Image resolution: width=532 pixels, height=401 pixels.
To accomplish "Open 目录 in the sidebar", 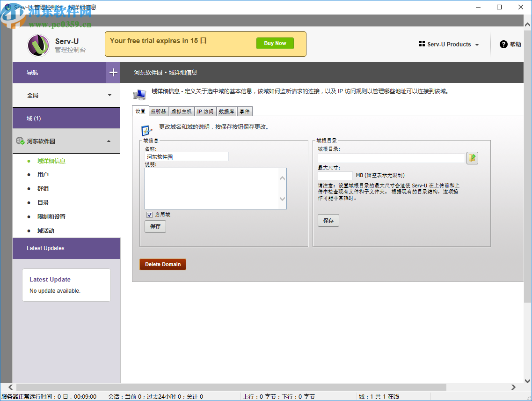I will (43, 203).
